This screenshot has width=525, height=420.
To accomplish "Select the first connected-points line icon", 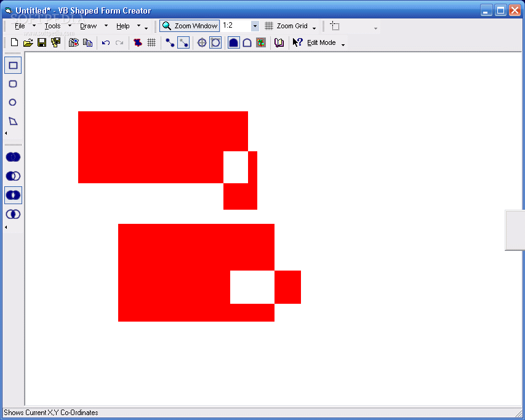I will (170, 42).
